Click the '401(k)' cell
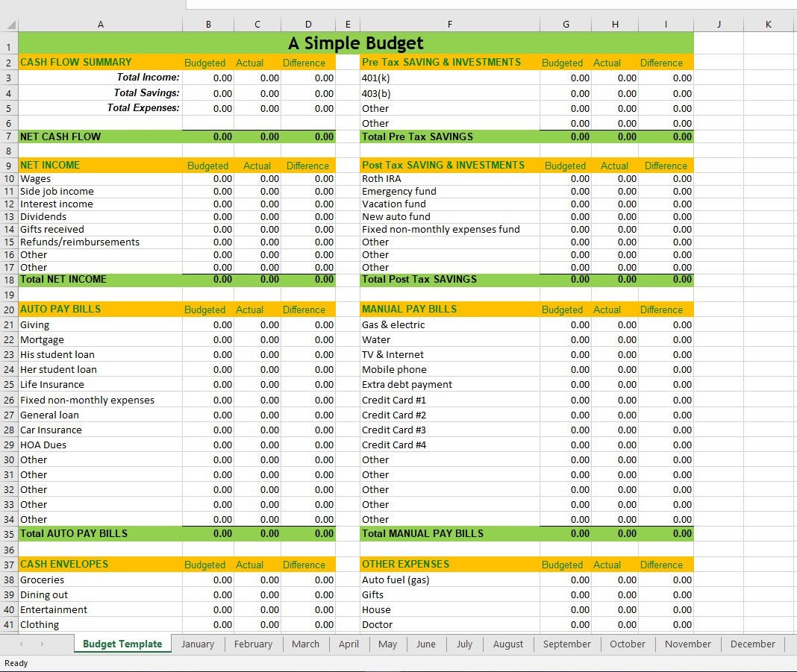 450,78
